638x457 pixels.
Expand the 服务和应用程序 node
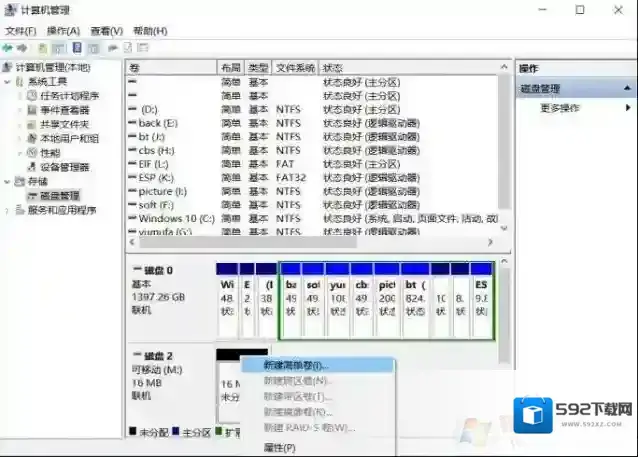[8, 211]
